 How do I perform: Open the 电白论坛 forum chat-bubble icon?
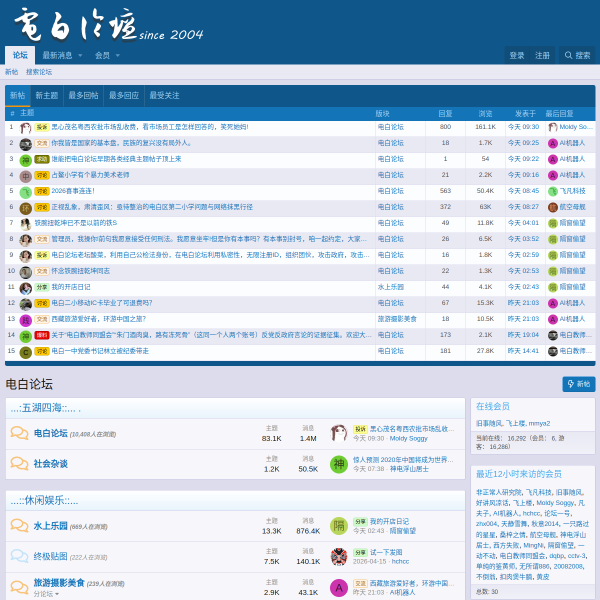19,433
